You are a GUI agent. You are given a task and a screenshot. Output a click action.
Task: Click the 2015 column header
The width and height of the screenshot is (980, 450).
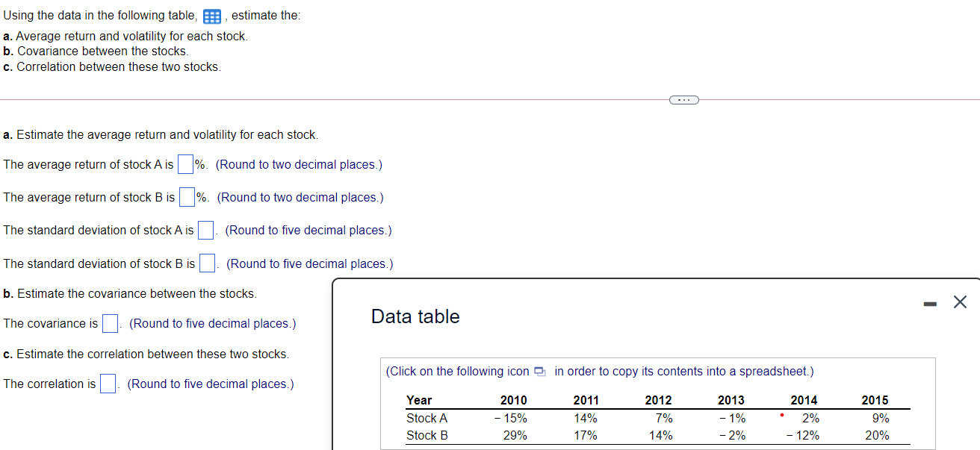875,400
